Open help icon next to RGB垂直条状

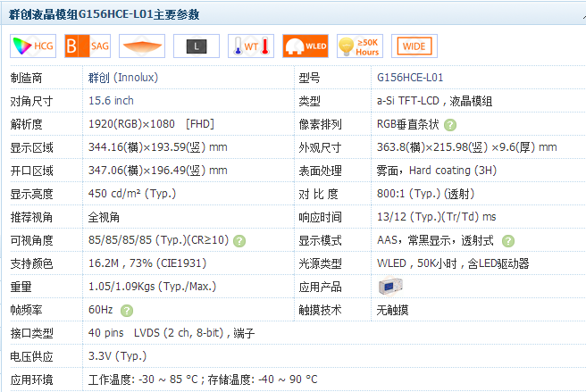point(450,124)
